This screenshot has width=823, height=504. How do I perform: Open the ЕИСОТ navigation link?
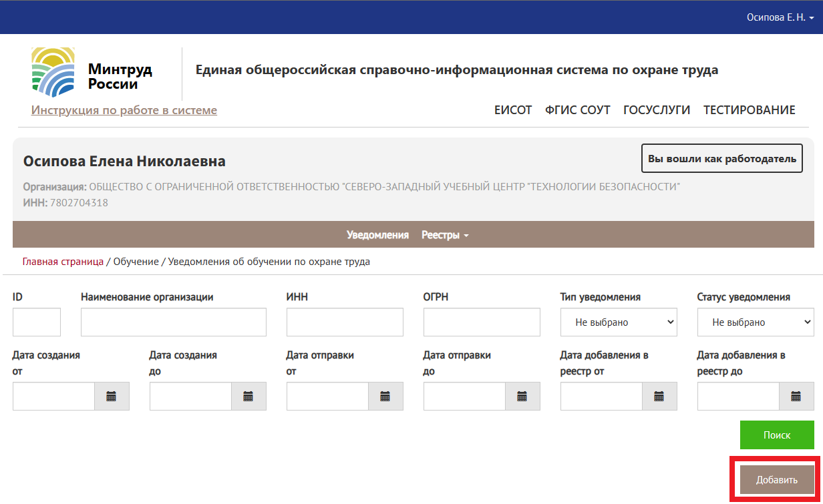click(x=513, y=110)
